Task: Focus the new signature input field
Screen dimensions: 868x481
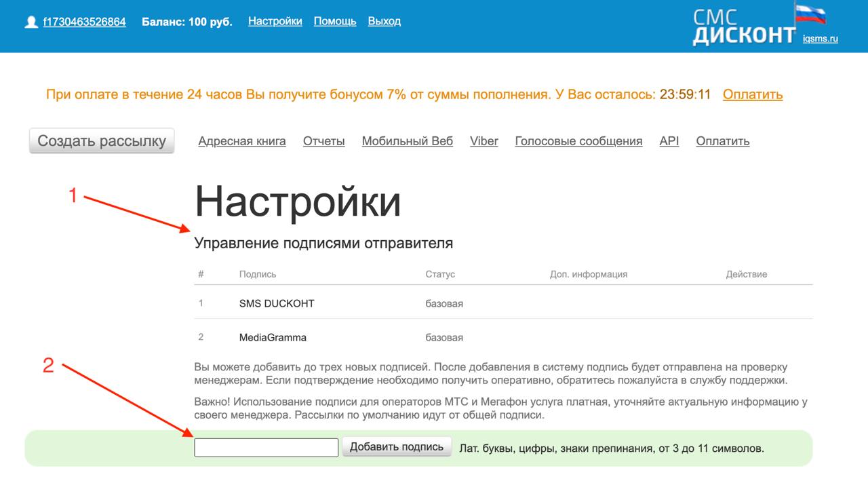Action: (x=266, y=448)
